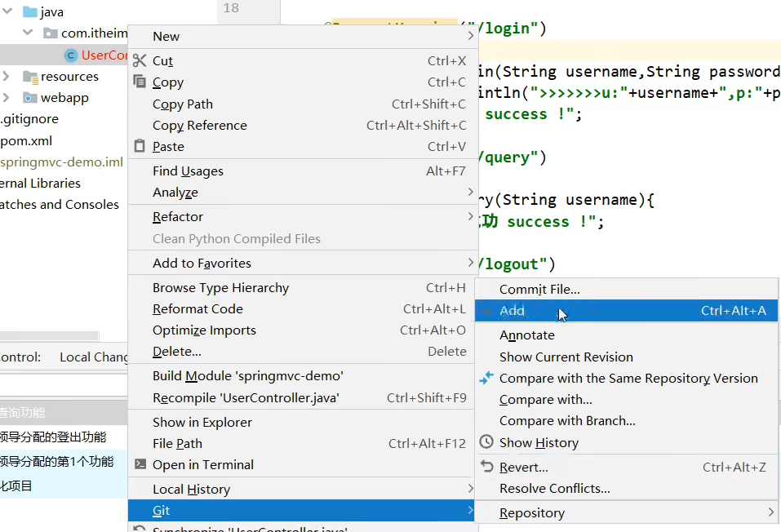Screen dimensions: 781x532
Task: Select springmvc-demo.iml file
Action: click(x=61, y=162)
